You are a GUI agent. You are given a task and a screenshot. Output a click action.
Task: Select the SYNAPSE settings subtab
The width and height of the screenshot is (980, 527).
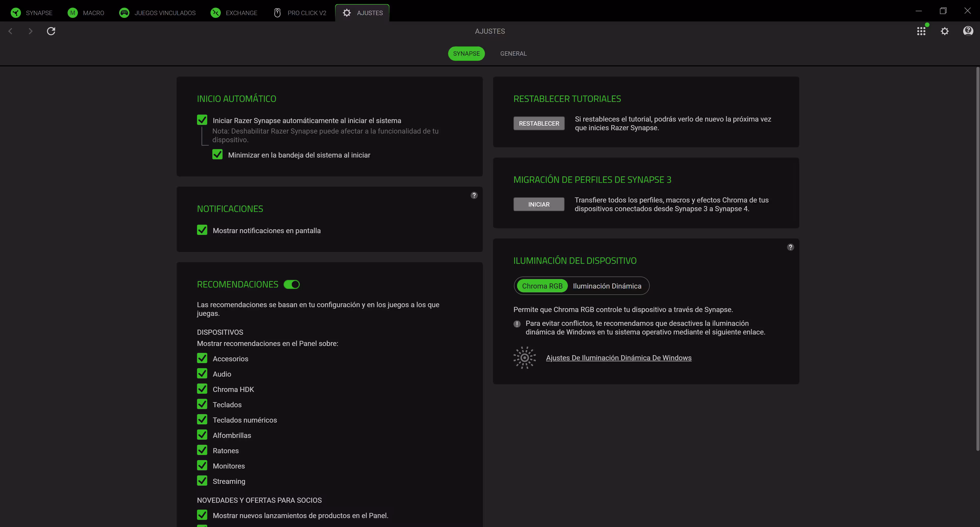click(467, 54)
